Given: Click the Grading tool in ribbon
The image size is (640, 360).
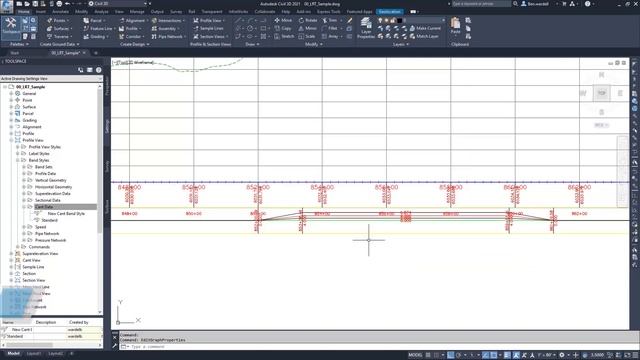Looking at the screenshot, I should [95, 37].
